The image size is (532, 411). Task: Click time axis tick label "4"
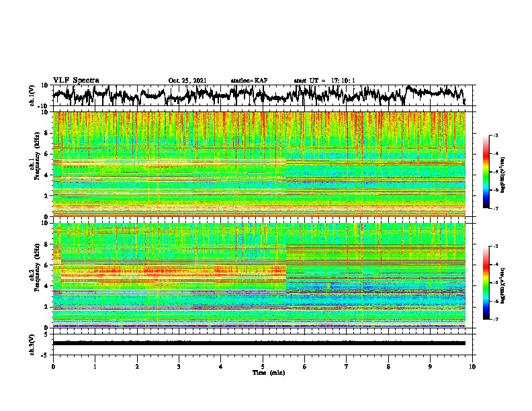pos(221,367)
